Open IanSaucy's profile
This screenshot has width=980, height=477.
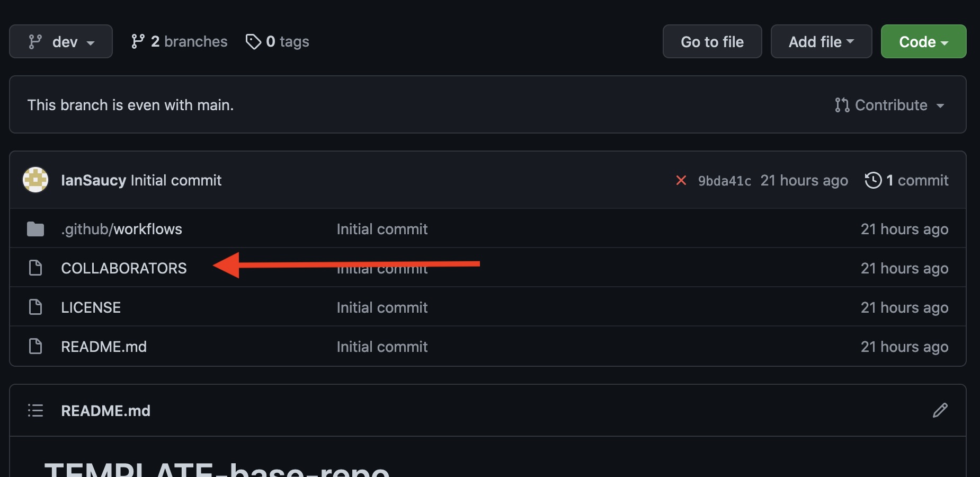coord(94,180)
